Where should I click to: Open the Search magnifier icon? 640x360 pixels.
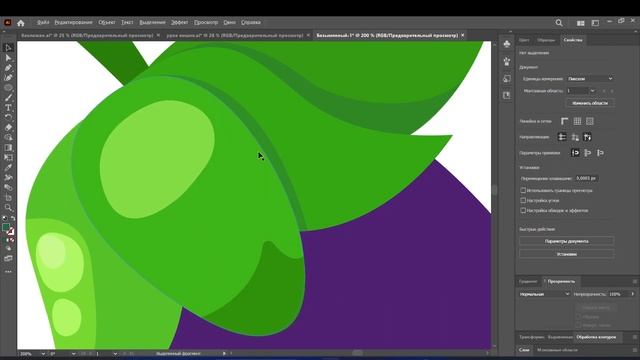(559, 23)
